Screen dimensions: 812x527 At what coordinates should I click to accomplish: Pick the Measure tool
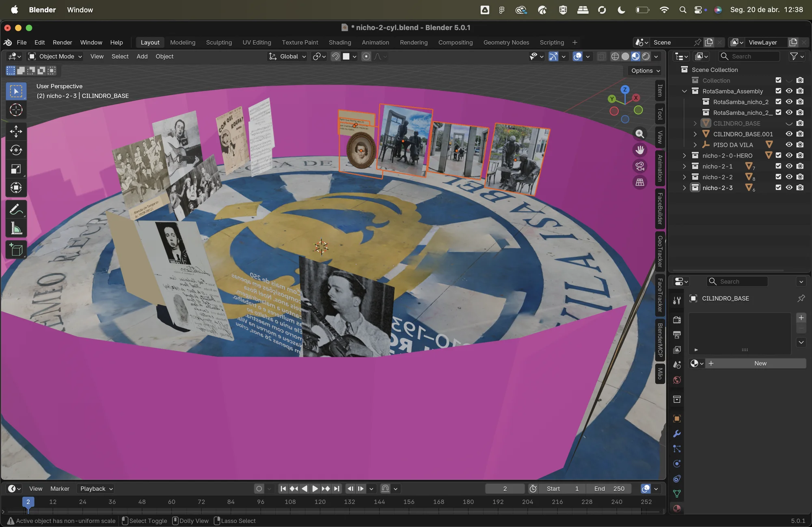pyautogui.click(x=16, y=228)
